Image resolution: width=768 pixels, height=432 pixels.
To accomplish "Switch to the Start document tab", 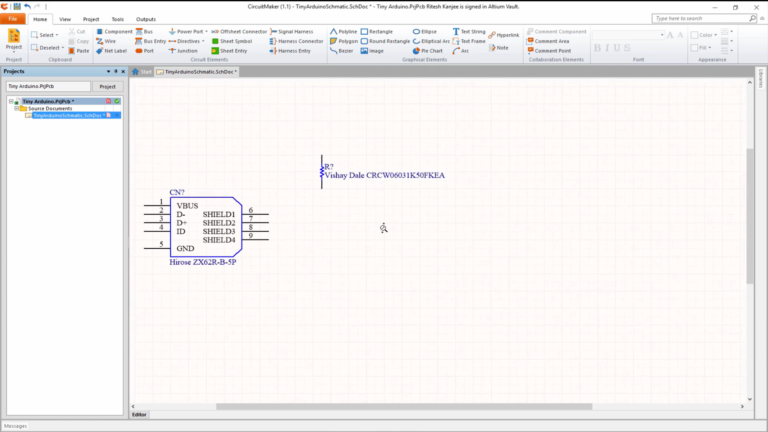I will point(142,72).
